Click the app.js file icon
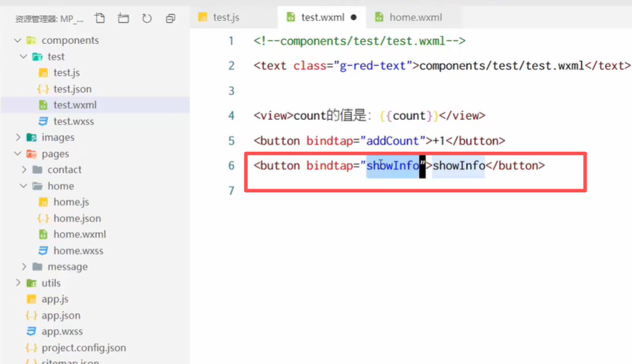This screenshot has width=632, height=364. [x=31, y=299]
